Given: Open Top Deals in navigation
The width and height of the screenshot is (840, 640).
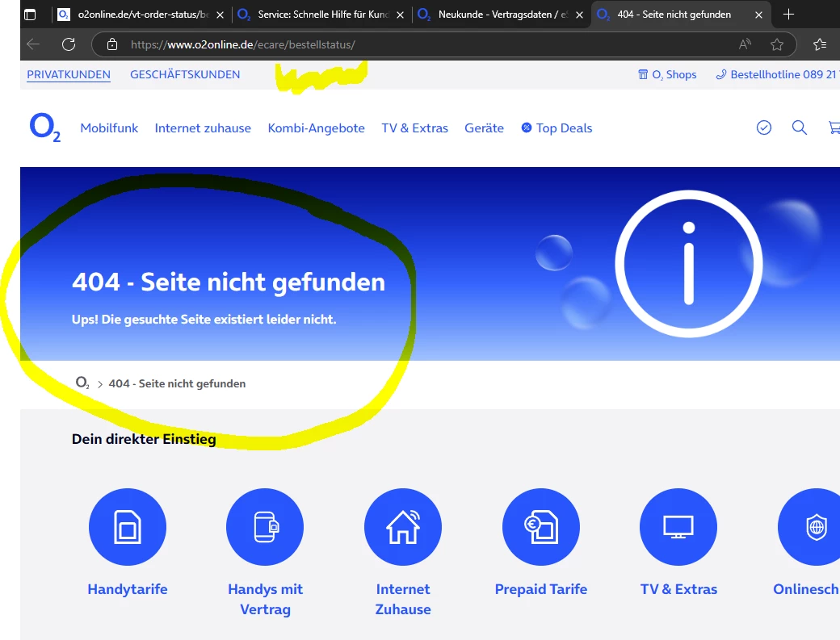Looking at the screenshot, I should 557,128.
